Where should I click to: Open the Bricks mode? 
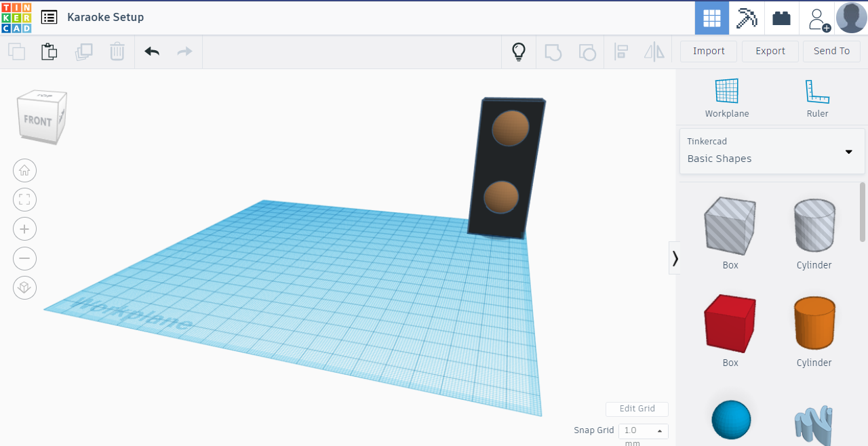click(781, 18)
